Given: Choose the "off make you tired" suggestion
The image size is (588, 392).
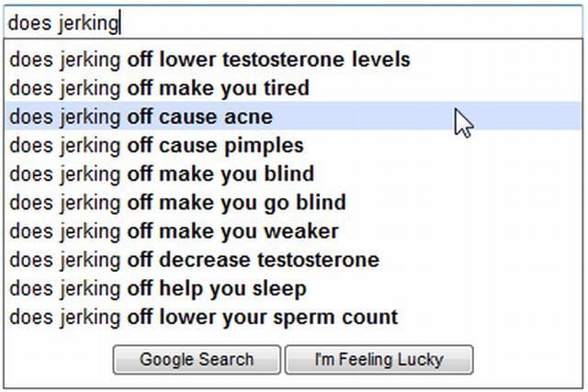Looking at the screenshot, I should (x=159, y=89).
